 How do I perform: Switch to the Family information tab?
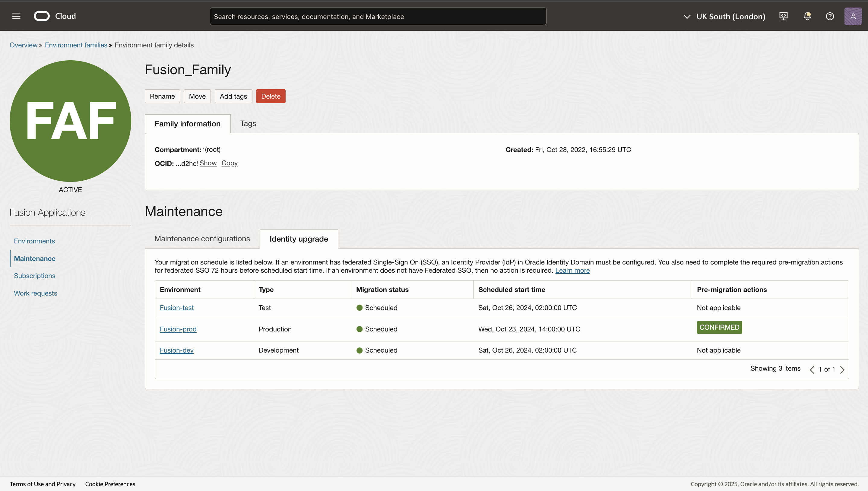coord(188,124)
